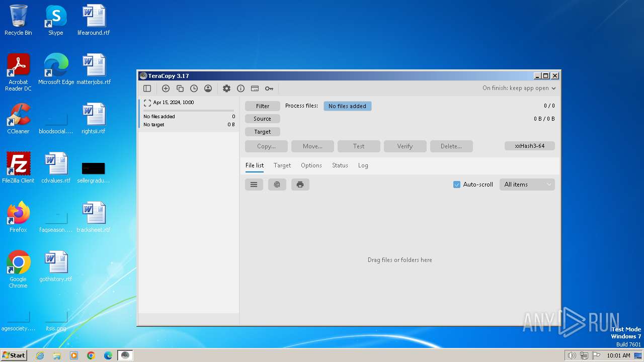Screen dimensions: 644x362
Task: Click the Delete... button
Action: point(451,146)
